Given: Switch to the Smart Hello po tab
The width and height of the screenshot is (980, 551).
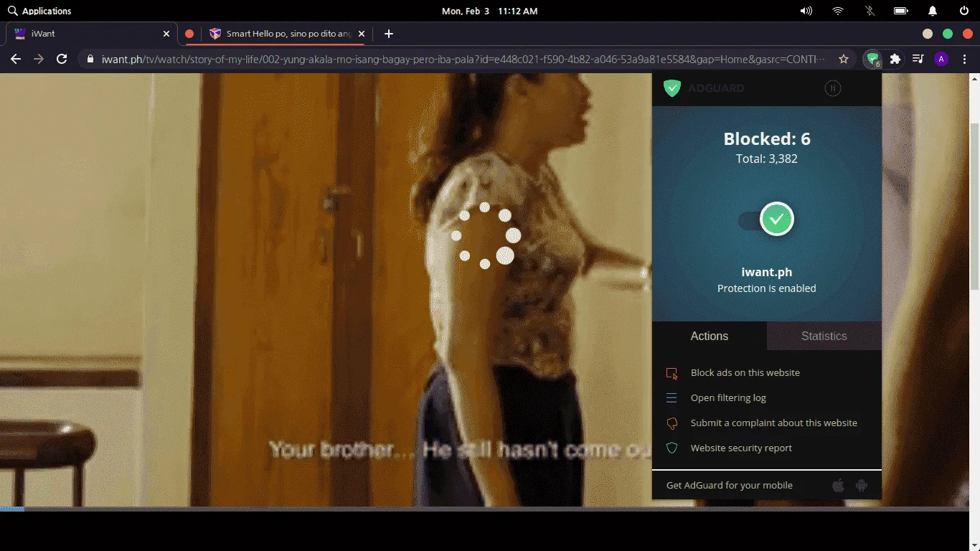Looking at the screenshot, I should 287,34.
